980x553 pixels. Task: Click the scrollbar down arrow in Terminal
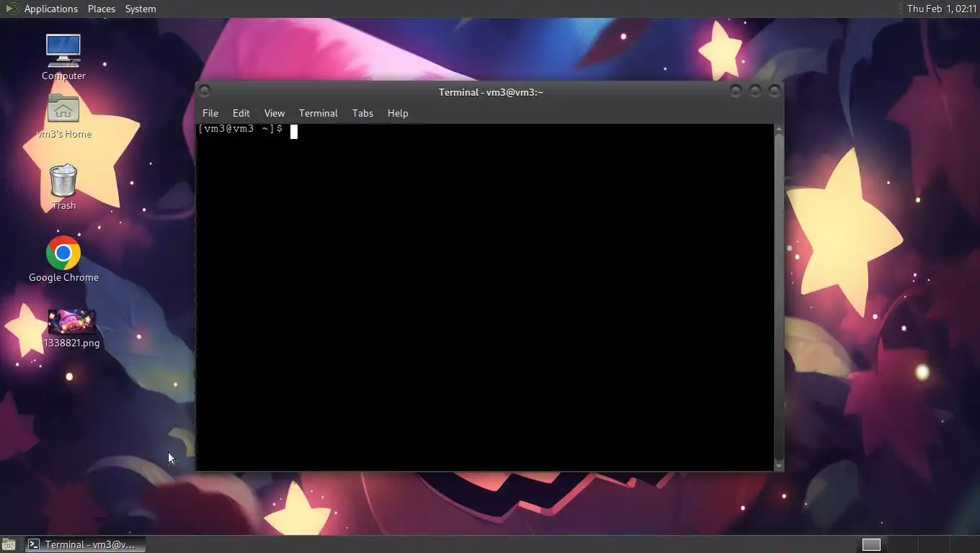click(x=778, y=467)
